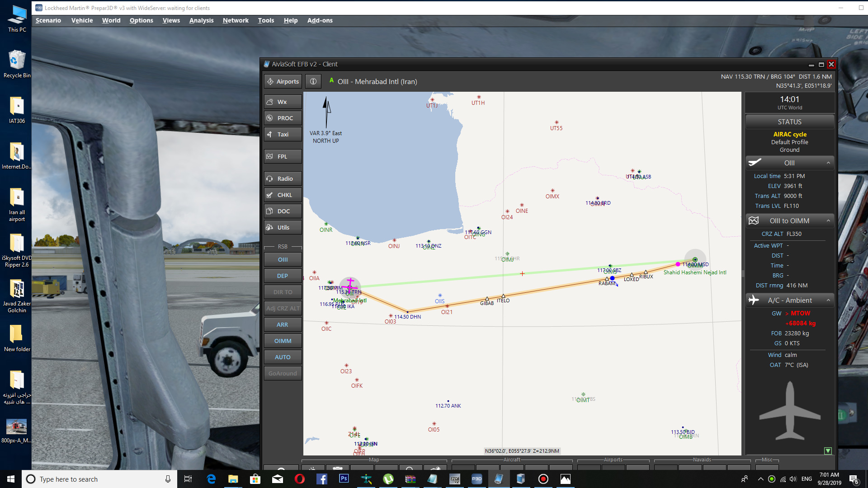
Task: Open the Add-ons menu
Action: tap(320, 20)
